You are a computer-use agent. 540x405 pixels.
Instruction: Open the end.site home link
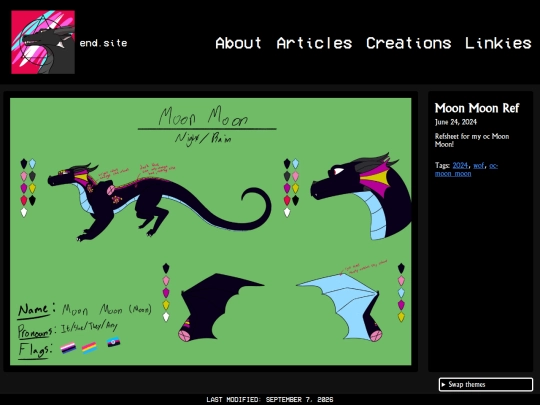click(103, 43)
